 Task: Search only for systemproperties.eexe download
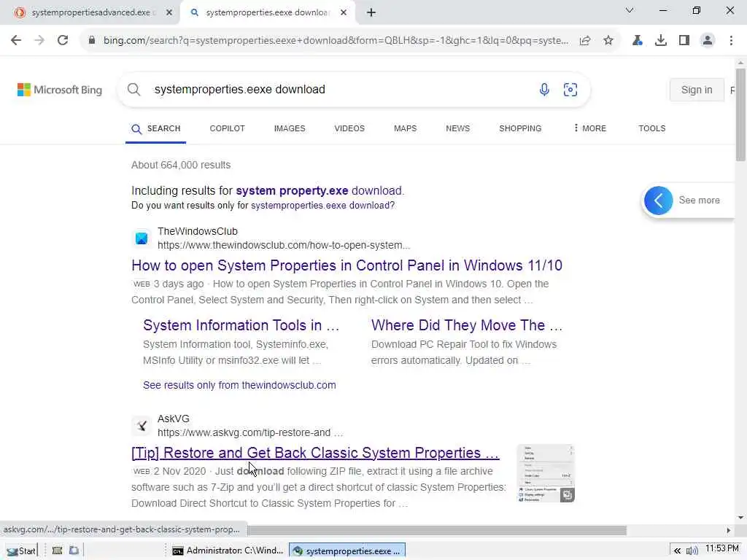click(322, 206)
